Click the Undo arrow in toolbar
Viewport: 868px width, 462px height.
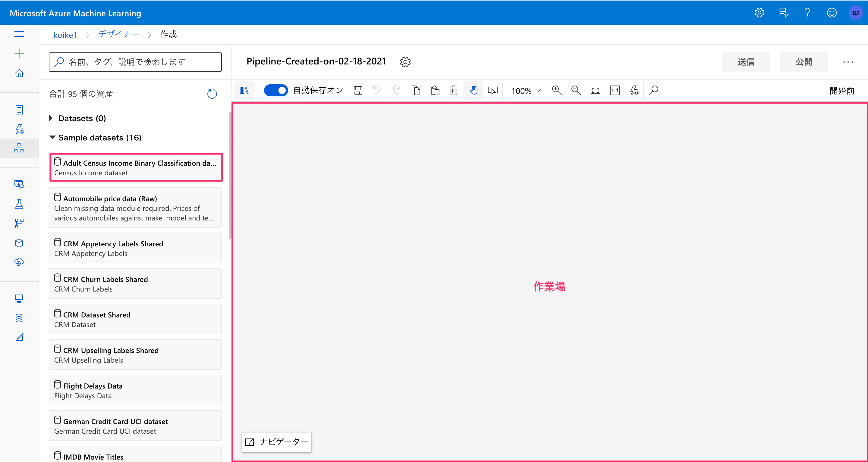[x=377, y=90]
